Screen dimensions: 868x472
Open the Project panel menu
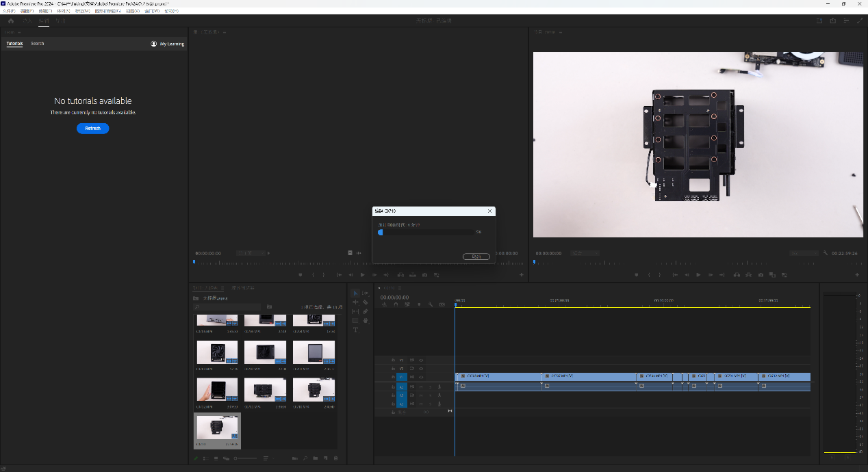[x=222, y=288]
